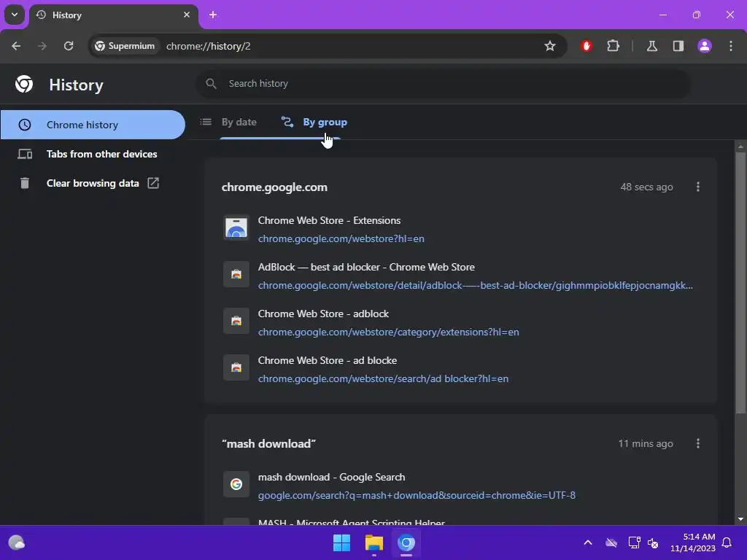Open Chrome Web Store - ad blocke entry
Screen dimensions: 747x560
[328, 360]
